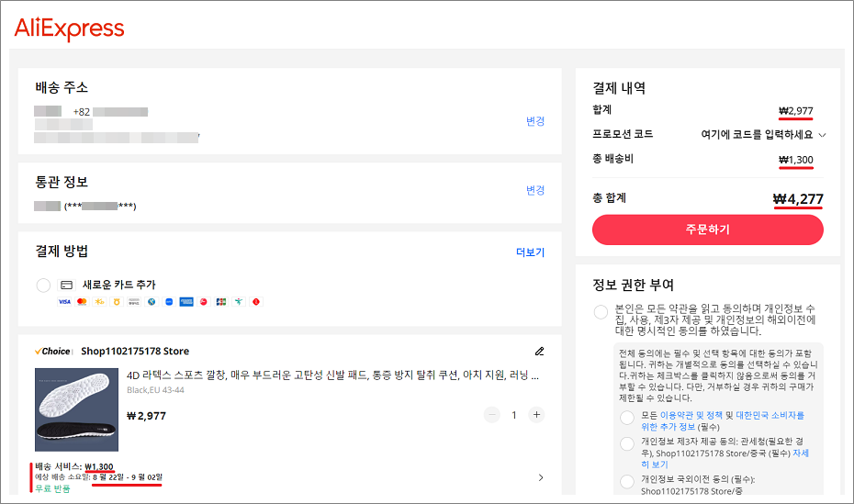Check the agree-to-all-terms circle under 정보 권한 부여
Viewport: 854px width, 504px height.
601,312
